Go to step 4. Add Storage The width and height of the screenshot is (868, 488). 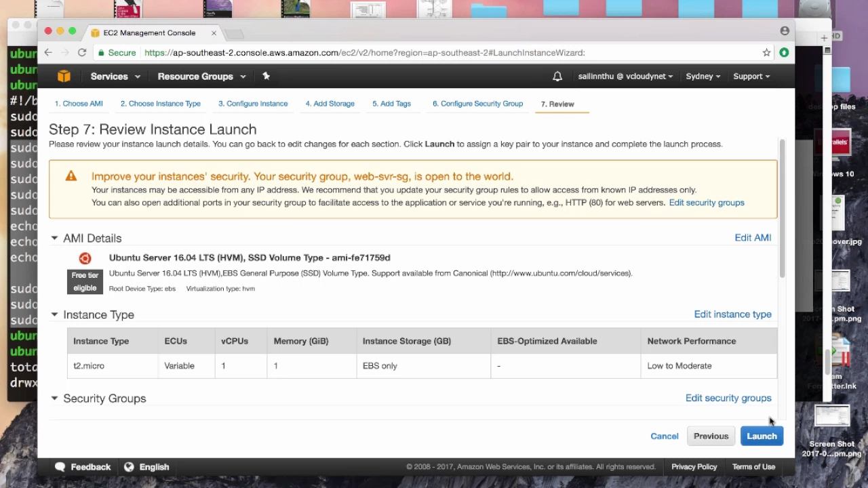tap(330, 104)
